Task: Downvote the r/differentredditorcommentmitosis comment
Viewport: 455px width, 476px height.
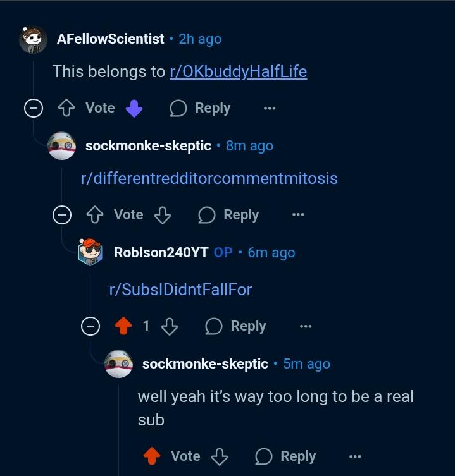Action: point(163,215)
